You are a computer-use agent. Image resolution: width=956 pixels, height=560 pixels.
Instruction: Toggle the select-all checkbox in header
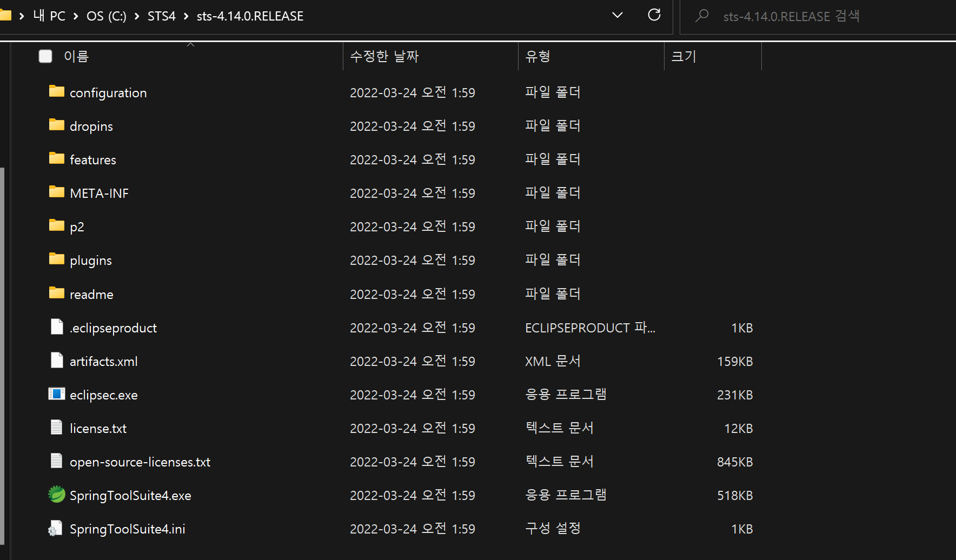pos(45,56)
